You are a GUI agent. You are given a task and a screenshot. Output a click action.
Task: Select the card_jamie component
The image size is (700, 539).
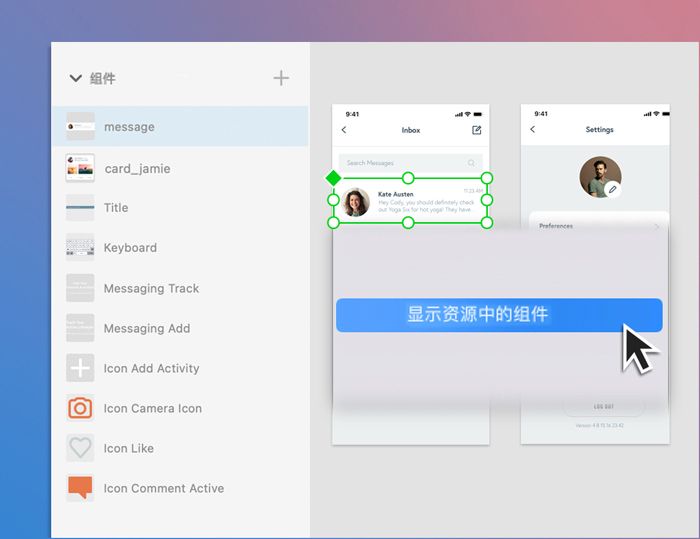coord(180,168)
